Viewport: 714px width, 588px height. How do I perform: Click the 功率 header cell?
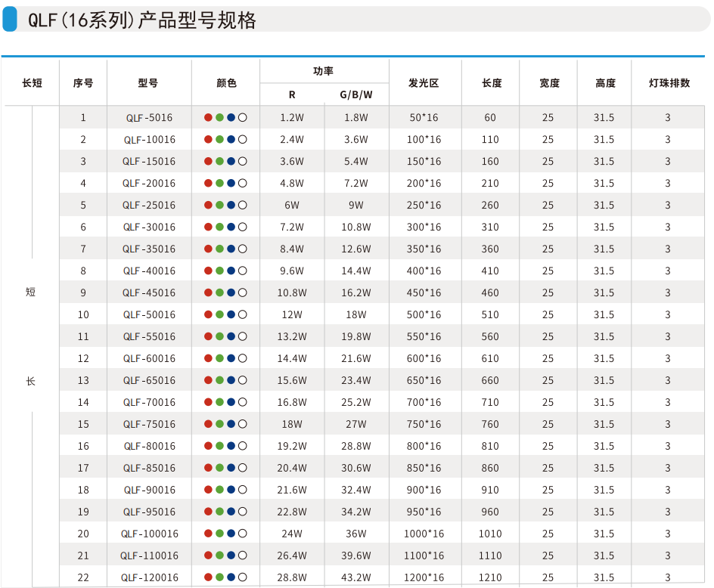(324, 71)
